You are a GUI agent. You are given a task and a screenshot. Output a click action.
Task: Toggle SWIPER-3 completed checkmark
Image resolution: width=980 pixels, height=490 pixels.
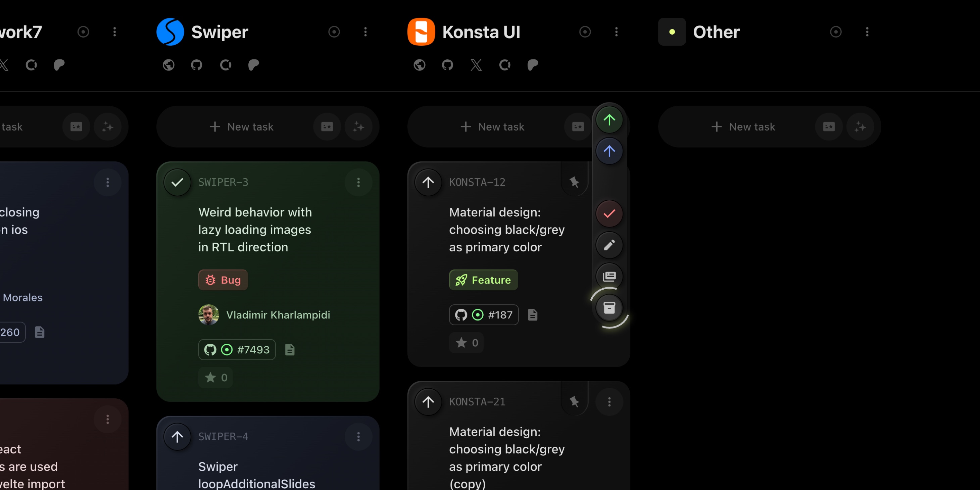click(177, 182)
